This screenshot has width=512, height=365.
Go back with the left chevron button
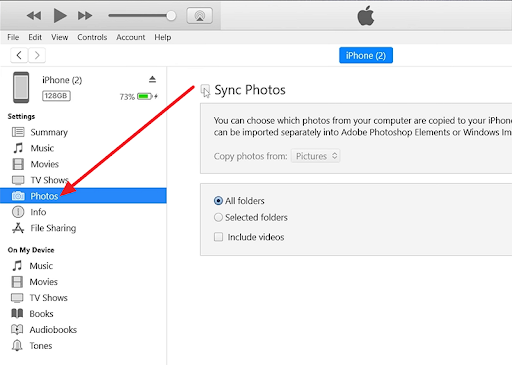[x=19, y=55]
